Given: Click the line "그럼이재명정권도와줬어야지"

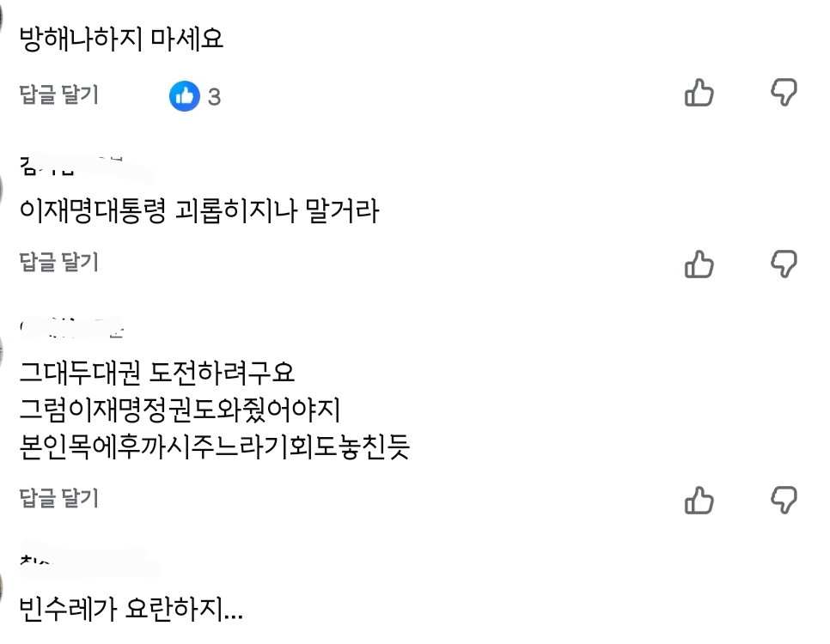Looking at the screenshot, I should 180,410.
